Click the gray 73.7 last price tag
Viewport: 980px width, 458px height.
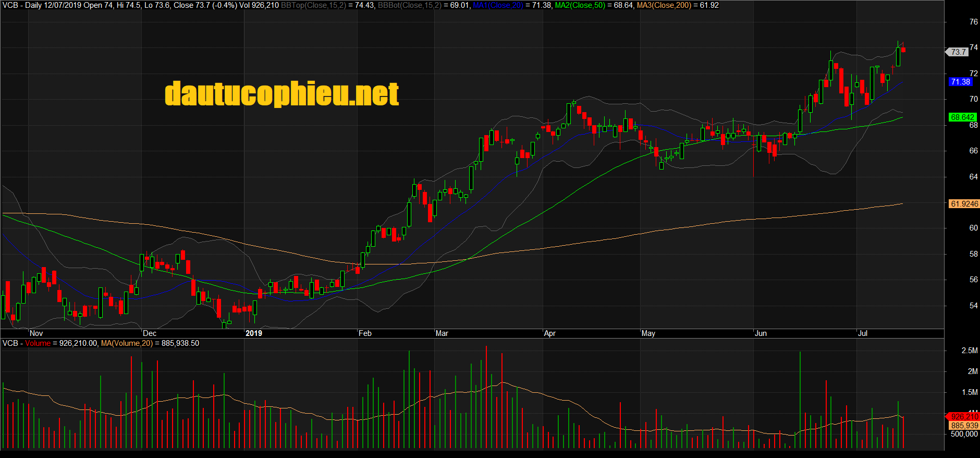click(x=958, y=52)
